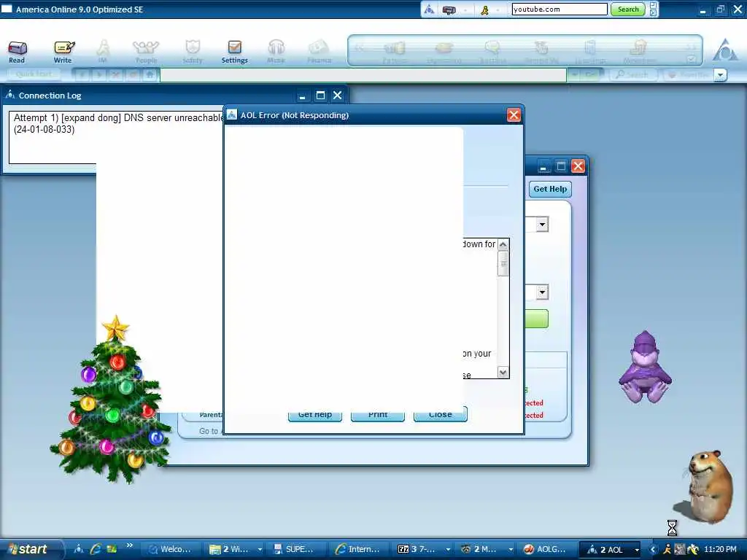Image resolution: width=747 pixels, height=560 pixels.
Task: Click the printer icon in title bar
Action: [449, 9]
